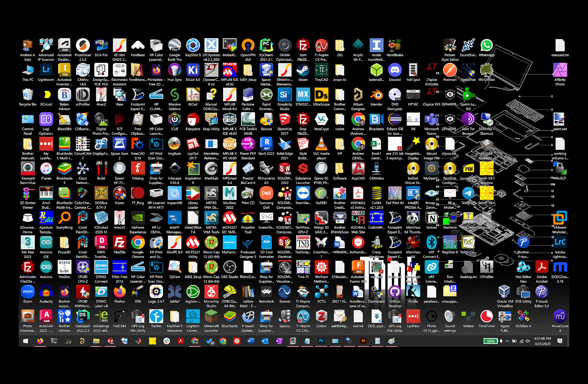588x384 pixels.
Task: Open the Windows Start button
Action: [x=26, y=341]
